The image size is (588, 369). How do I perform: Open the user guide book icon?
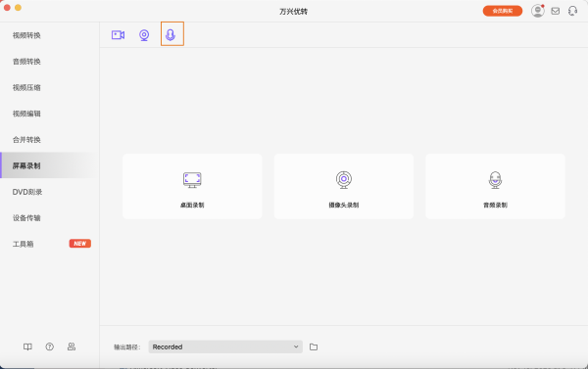[27, 346]
